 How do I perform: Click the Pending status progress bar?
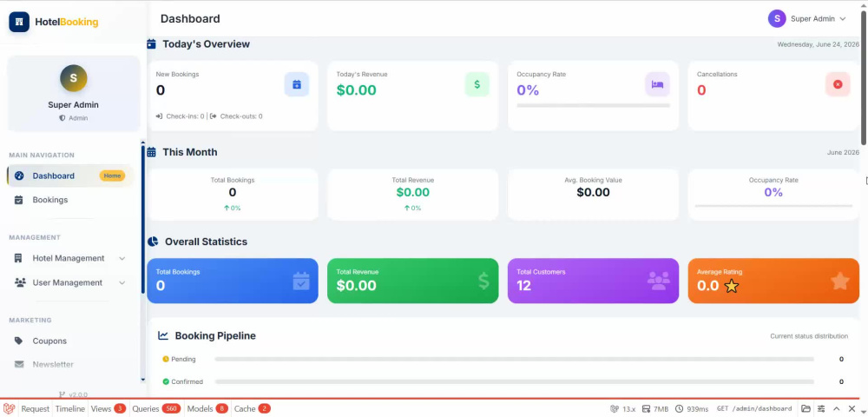[514, 360]
